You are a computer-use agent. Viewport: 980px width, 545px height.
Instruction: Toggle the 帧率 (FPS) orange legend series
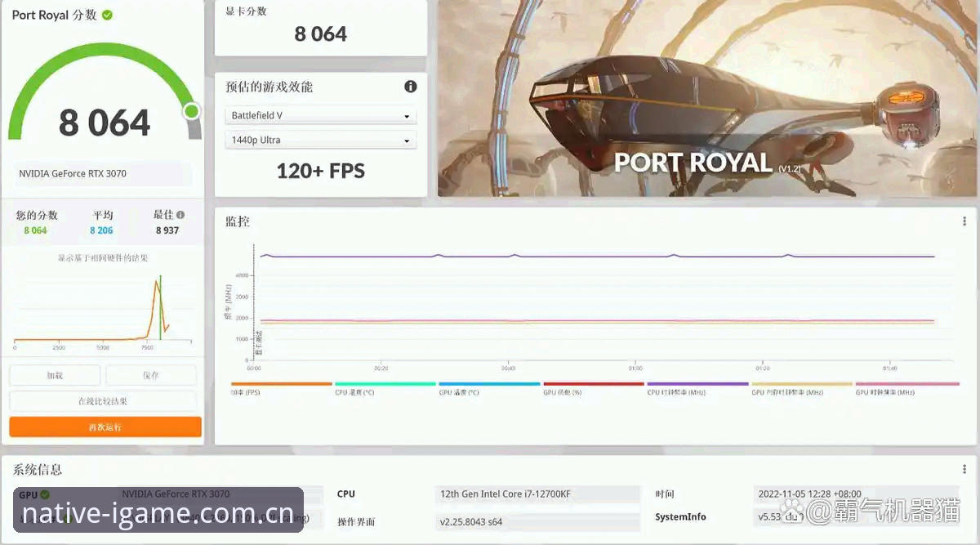point(282,388)
